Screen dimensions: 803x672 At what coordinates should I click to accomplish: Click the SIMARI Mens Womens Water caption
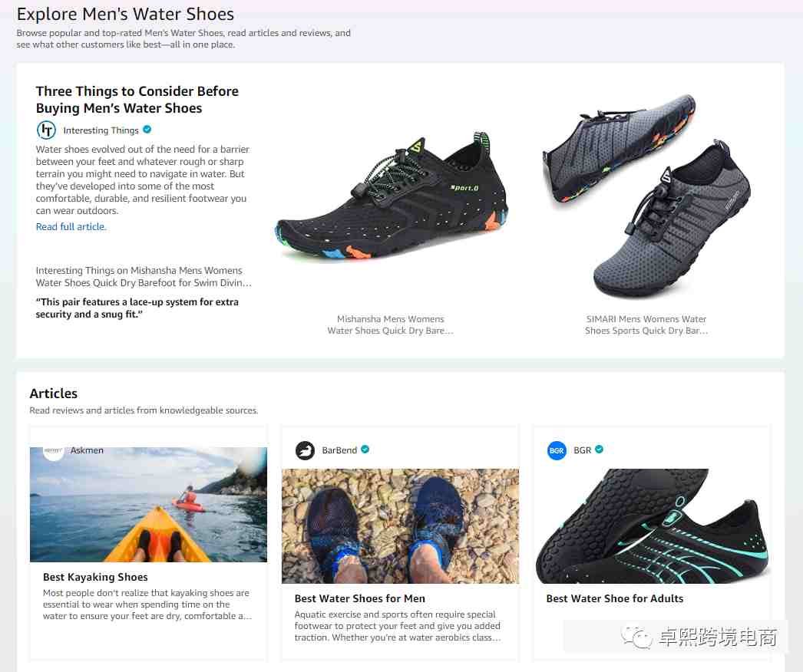tap(646, 325)
